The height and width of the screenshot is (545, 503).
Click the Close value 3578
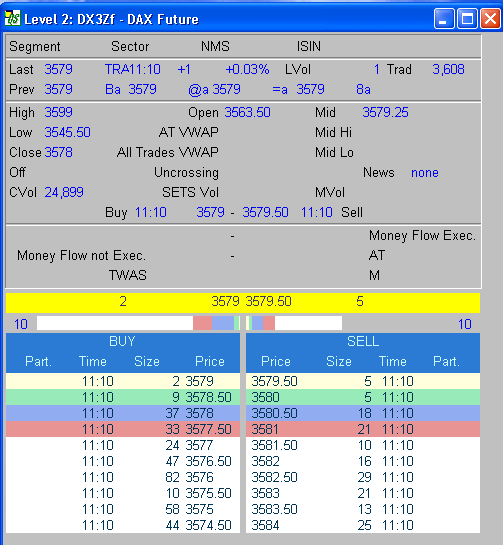click(58, 152)
